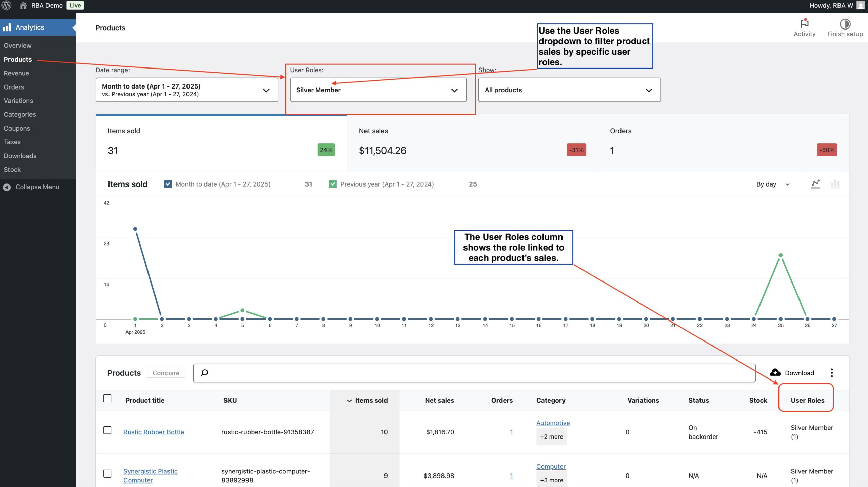Click the RBA Demo home icon
868x487 pixels.
click(23, 5)
